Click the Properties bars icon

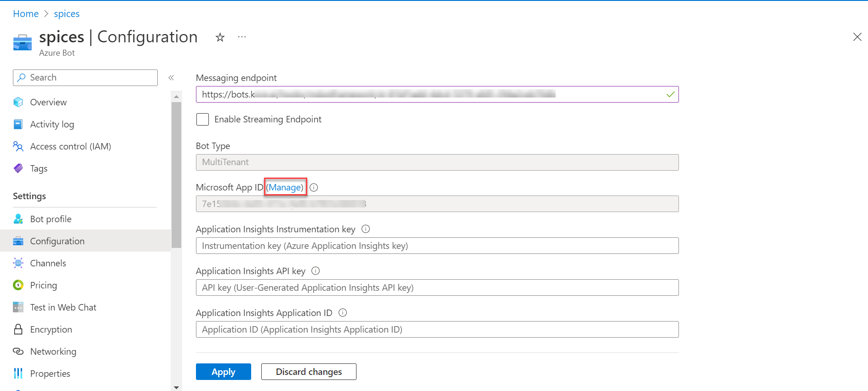[18, 374]
